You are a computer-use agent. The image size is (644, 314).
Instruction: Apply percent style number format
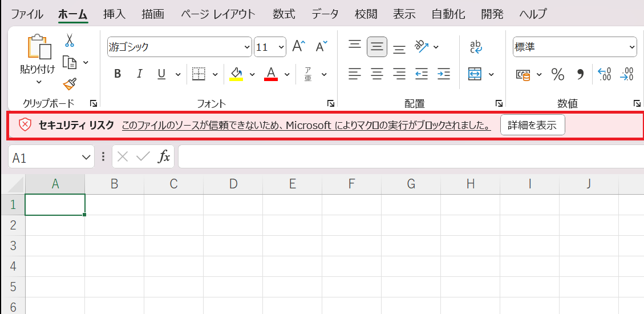(557, 74)
